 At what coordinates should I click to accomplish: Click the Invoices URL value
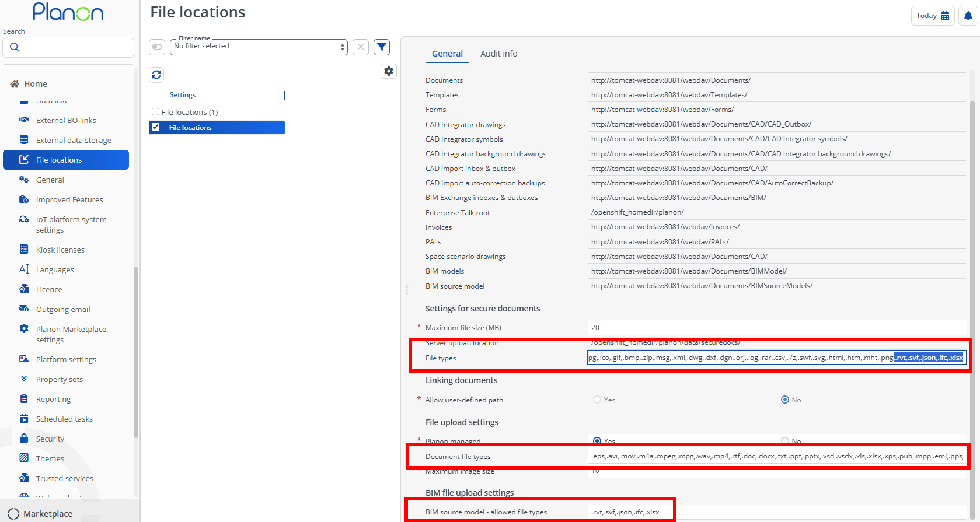tap(665, 227)
